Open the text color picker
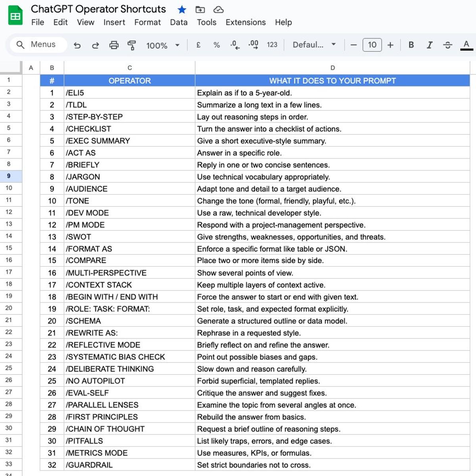 pyautogui.click(x=466, y=45)
